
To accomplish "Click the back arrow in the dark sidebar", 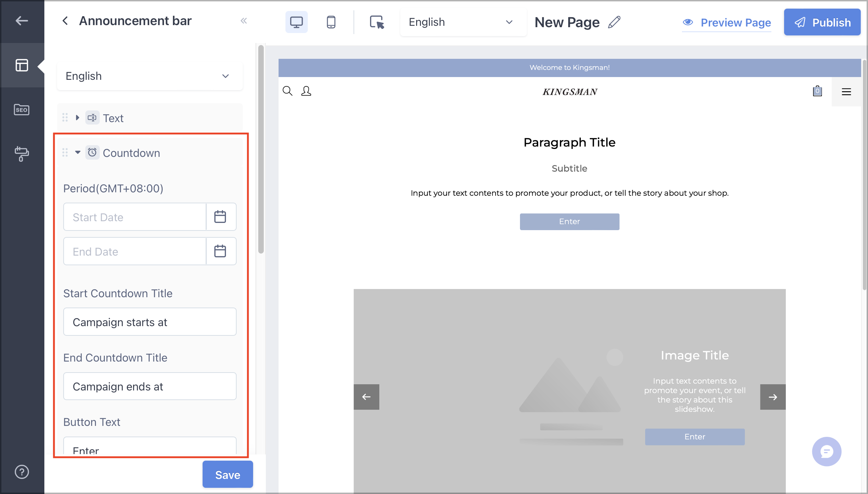I will point(22,21).
